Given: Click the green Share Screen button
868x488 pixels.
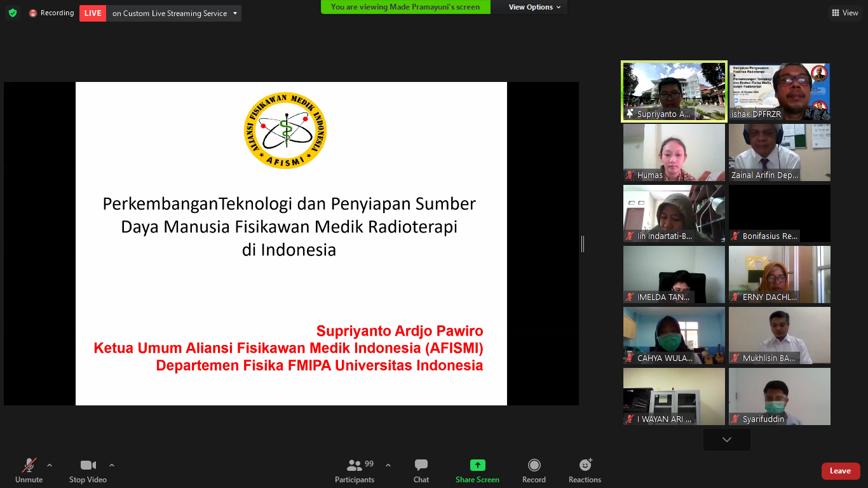Looking at the screenshot, I should (x=477, y=471).
